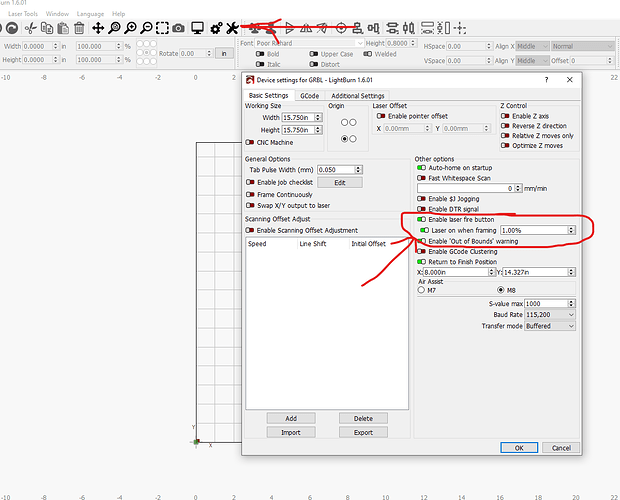620x500 pixels.
Task: Open the Camera capture icon
Action: pyautogui.click(x=178, y=28)
